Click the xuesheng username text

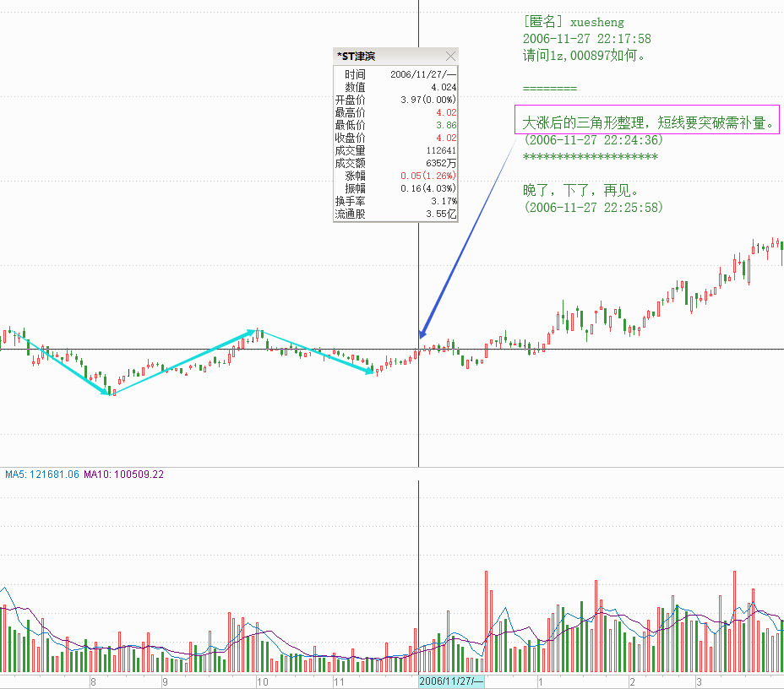point(598,22)
